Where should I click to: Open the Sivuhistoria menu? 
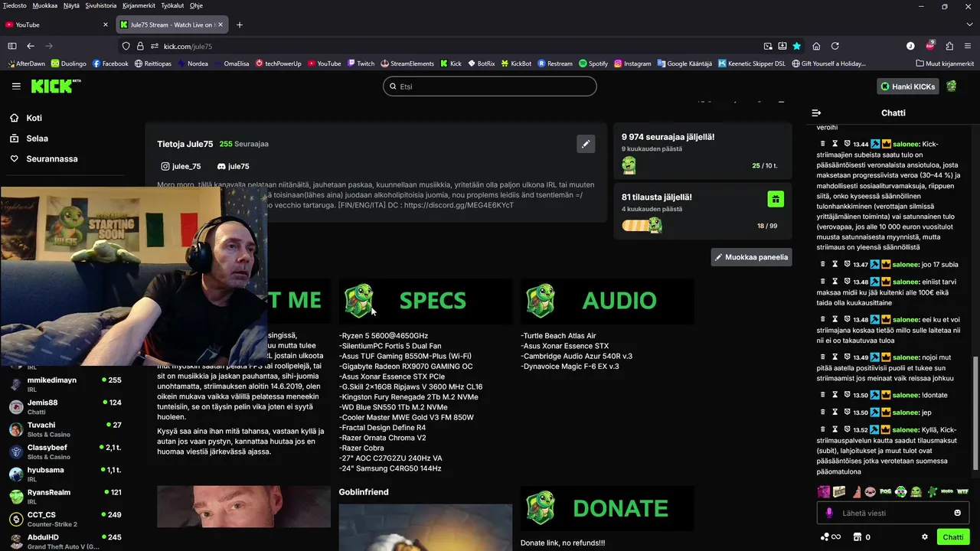pyautogui.click(x=101, y=5)
